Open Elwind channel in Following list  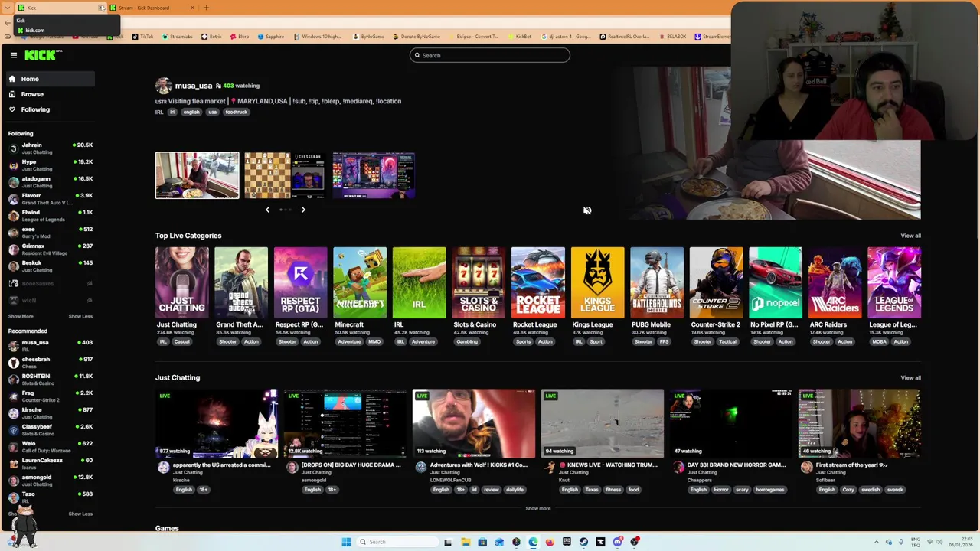pos(50,215)
